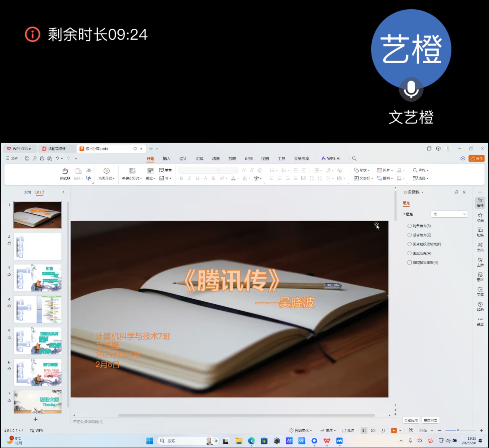Expand the 新建幻灯片 new slide dropdown
Screen dimensions: 489x448
[141, 178]
